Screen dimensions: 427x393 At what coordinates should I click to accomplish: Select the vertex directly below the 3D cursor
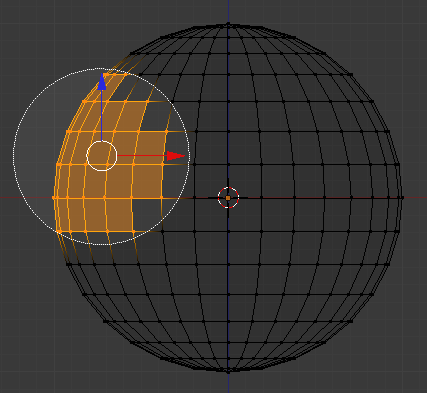(x=228, y=231)
